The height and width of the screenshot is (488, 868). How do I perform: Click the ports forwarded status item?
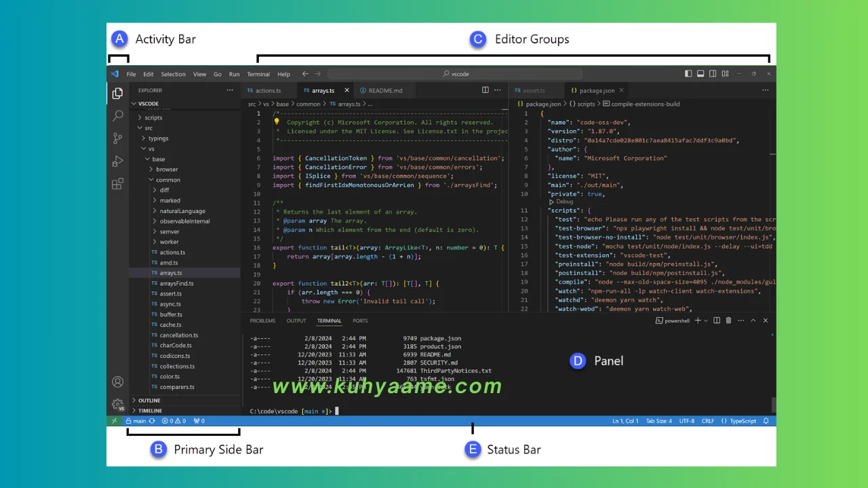tap(199, 421)
